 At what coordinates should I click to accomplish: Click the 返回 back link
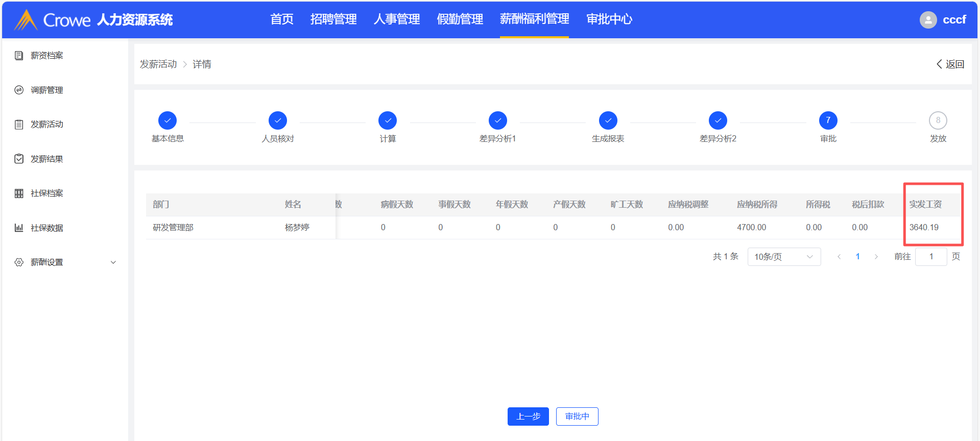coord(950,64)
